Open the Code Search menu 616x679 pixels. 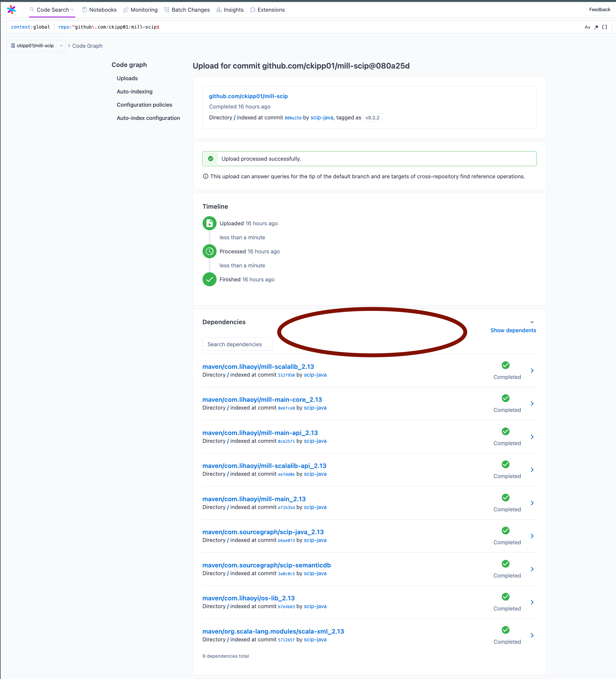click(x=52, y=10)
